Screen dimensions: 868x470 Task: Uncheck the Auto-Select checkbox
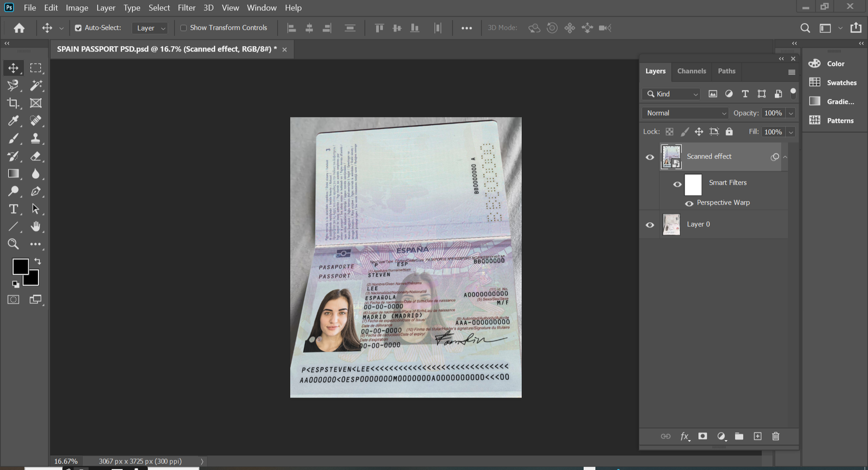coord(78,28)
